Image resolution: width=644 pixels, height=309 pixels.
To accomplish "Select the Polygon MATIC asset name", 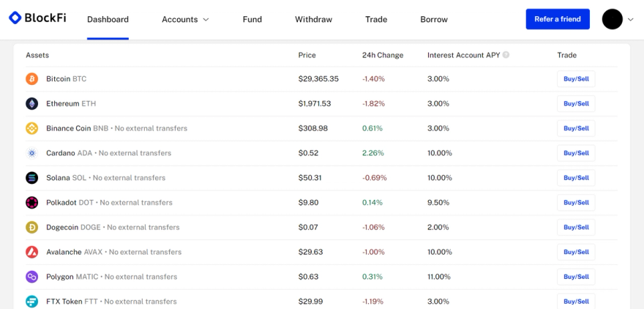I will pyautogui.click(x=72, y=277).
